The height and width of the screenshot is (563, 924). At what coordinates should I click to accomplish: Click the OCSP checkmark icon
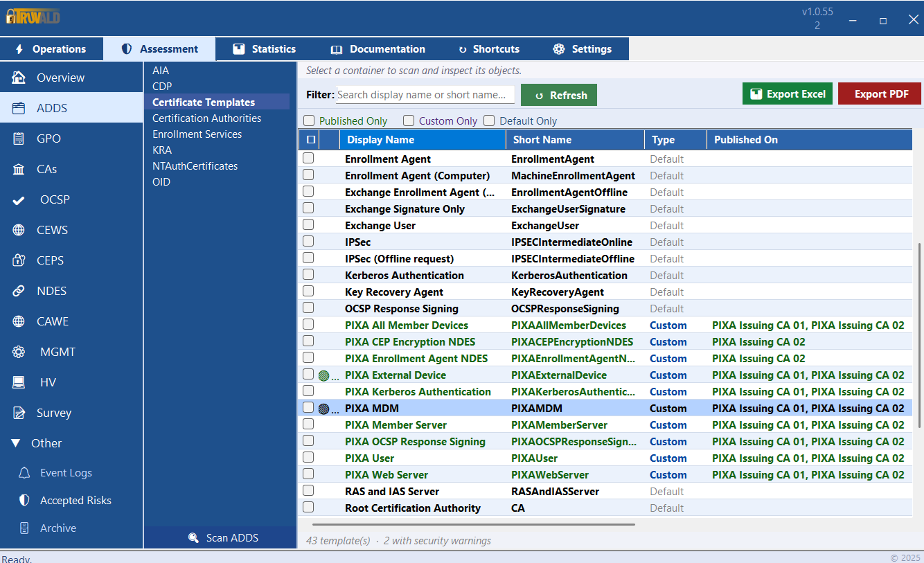19,200
